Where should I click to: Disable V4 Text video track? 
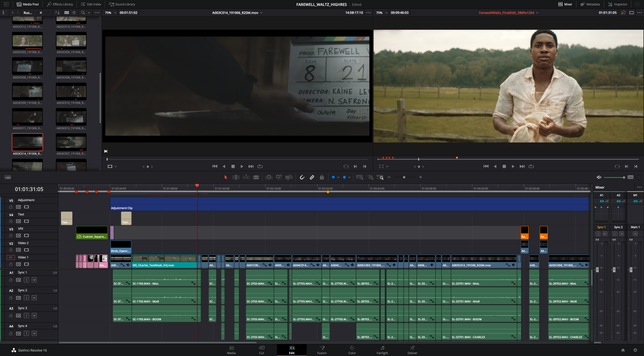tap(26, 221)
